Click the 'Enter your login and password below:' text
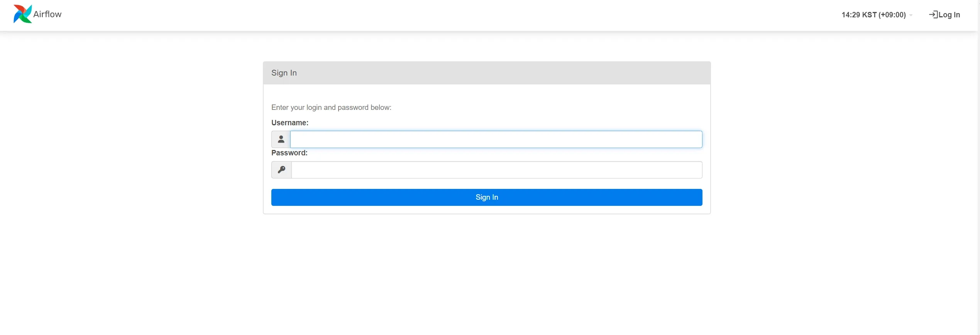This screenshot has height=335, width=980. (x=331, y=108)
